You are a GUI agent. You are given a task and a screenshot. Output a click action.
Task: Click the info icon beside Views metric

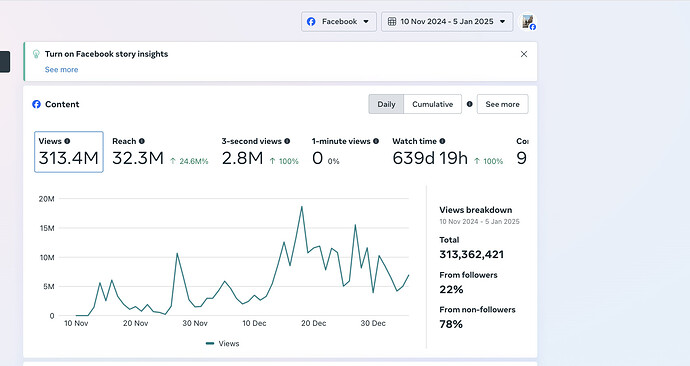click(67, 141)
